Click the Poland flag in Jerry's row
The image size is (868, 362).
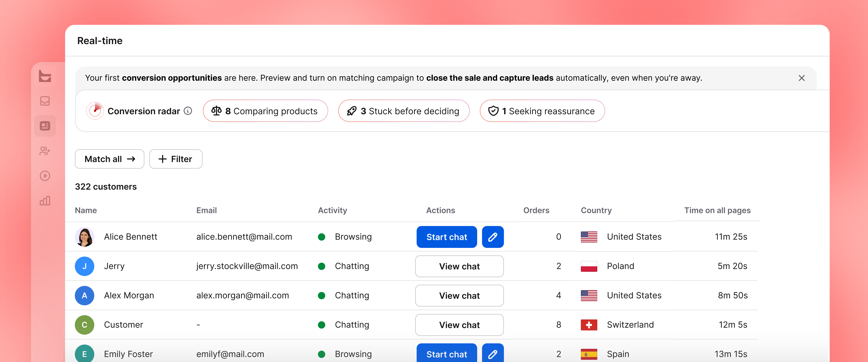coord(589,266)
